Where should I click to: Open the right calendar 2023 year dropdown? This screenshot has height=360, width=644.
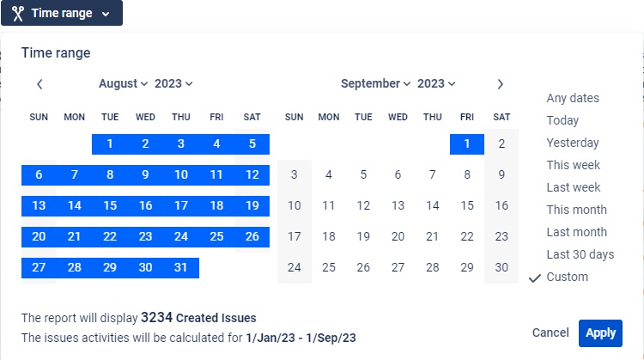[436, 84]
